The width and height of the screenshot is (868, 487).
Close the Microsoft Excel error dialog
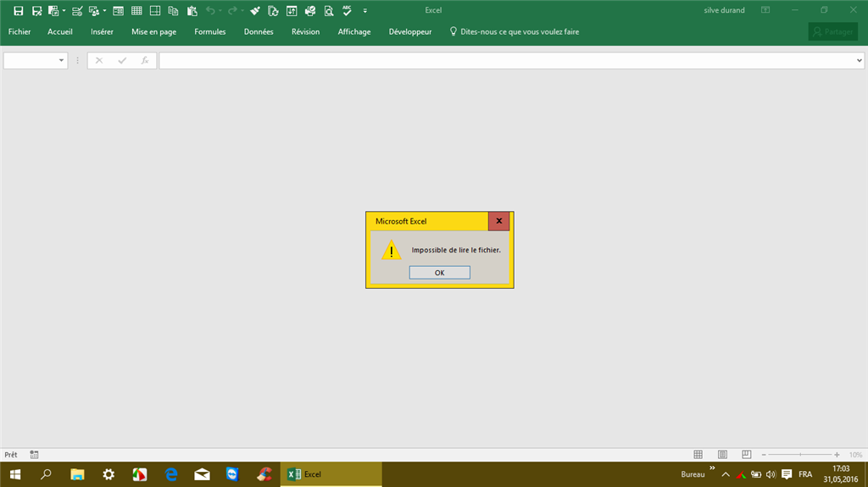pyautogui.click(x=498, y=221)
